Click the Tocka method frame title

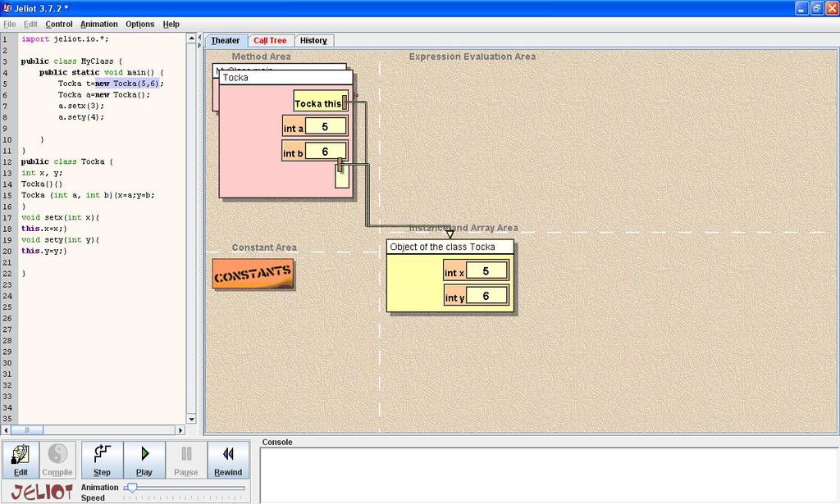[286, 78]
